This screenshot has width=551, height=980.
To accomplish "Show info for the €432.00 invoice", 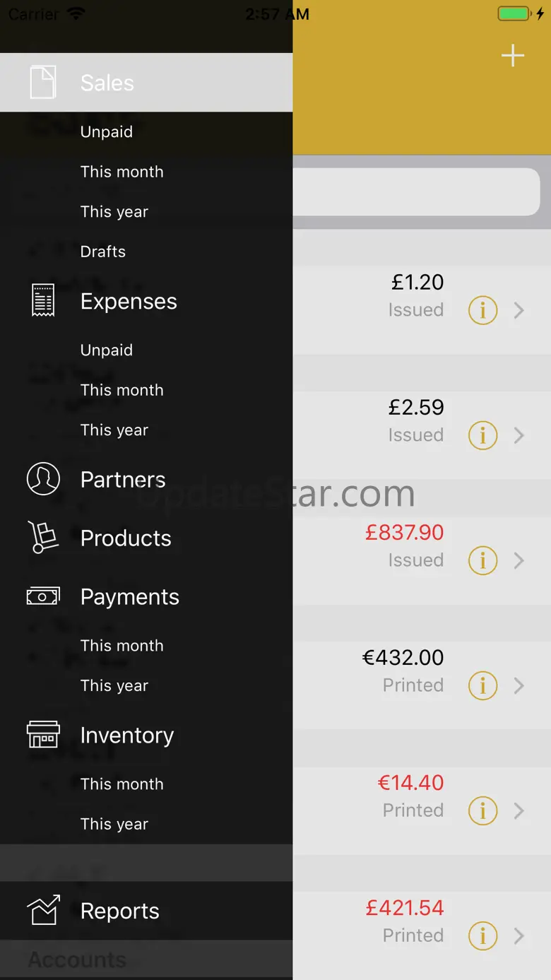I will click(x=483, y=685).
